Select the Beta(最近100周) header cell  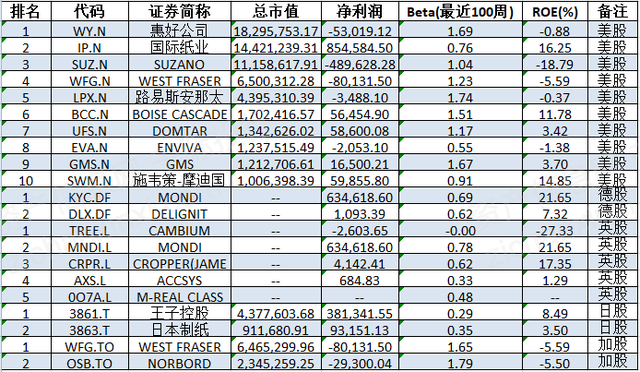click(460, 11)
